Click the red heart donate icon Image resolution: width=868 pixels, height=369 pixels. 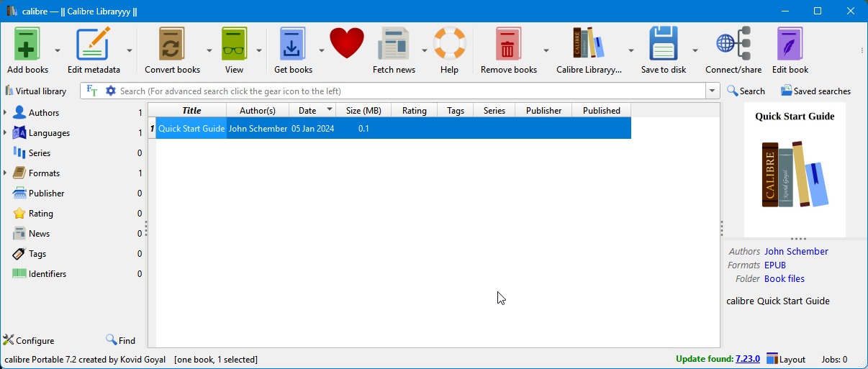[x=347, y=43]
